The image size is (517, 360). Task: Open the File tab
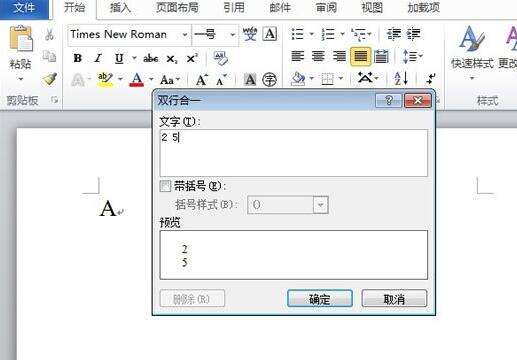click(x=24, y=8)
